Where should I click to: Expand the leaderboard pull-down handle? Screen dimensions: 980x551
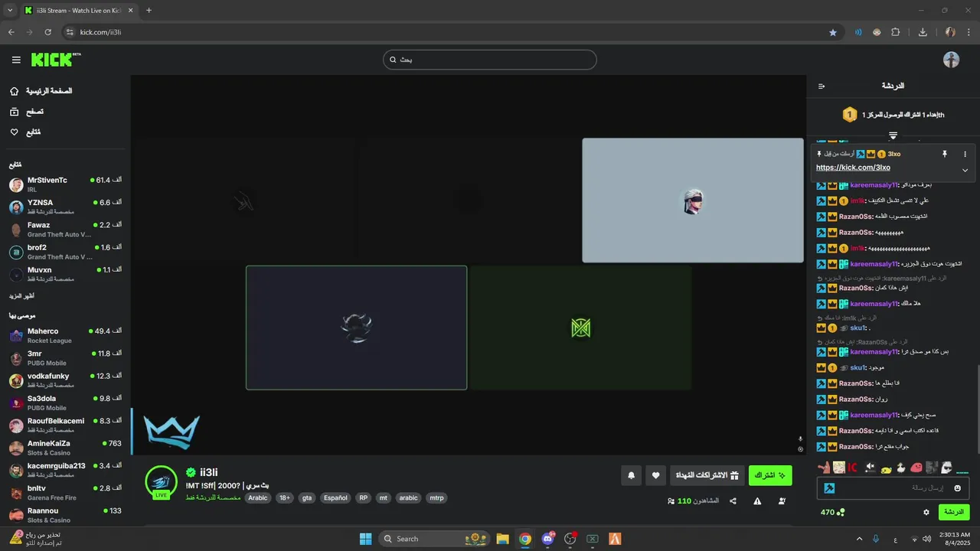(x=893, y=135)
